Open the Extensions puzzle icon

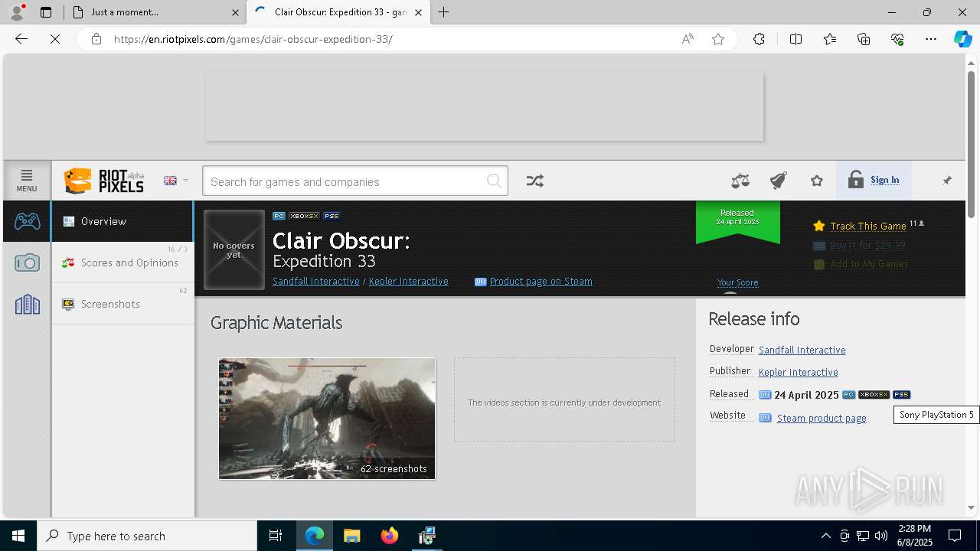tap(759, 39)
